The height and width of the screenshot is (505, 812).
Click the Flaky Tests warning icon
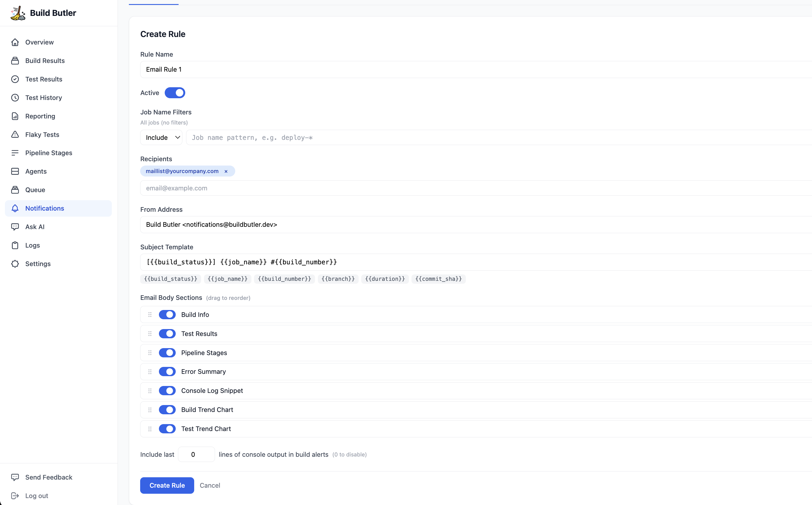(15, 135)
